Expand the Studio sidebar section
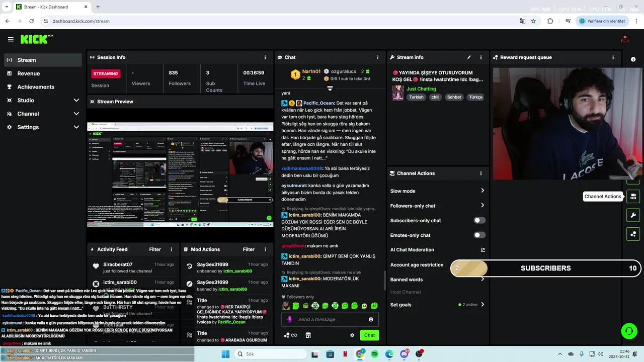The width and height of the screenshot is (644, 362). tap(43, 100)
